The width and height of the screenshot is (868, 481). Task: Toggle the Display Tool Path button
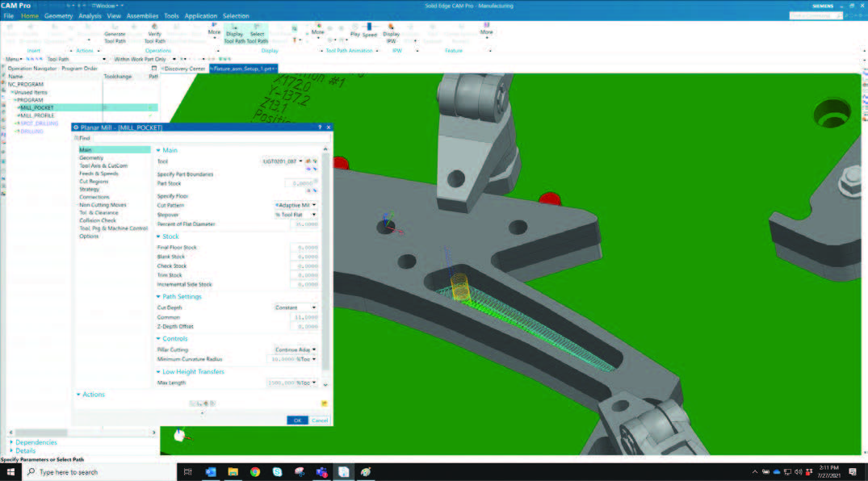click(x=234, y=34)
